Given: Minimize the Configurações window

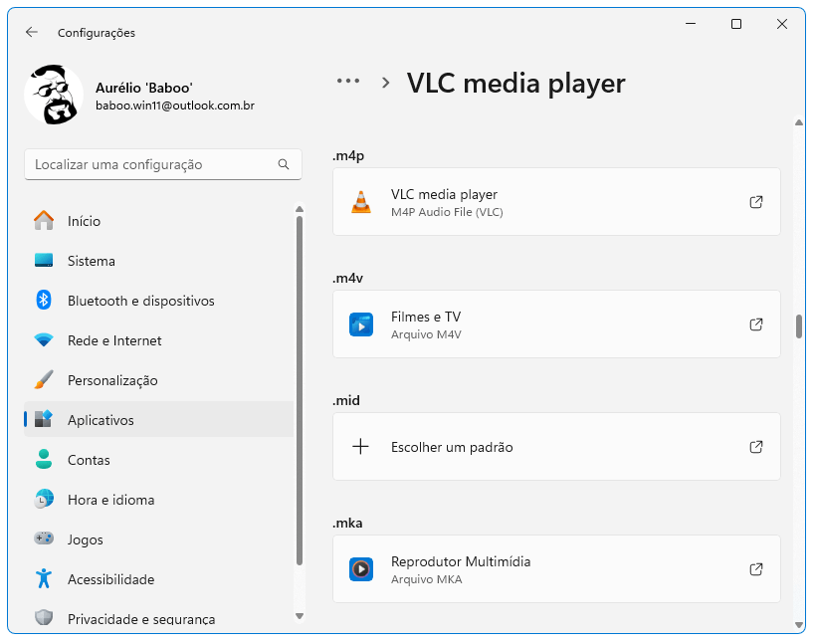Looking at the screenshot, I should click(691, 24).
